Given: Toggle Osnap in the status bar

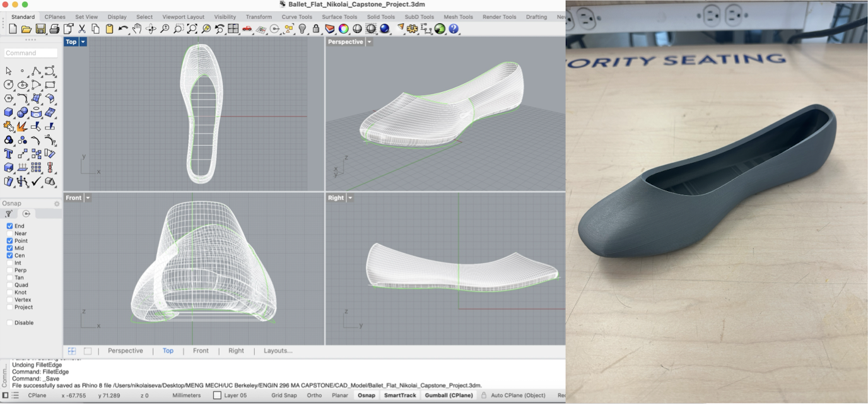Looking at the screenshot, I should coord(367,396).
